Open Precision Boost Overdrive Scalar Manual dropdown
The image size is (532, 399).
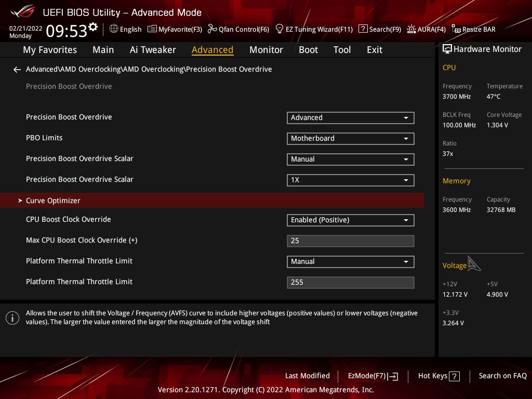(x=351, y=159)
